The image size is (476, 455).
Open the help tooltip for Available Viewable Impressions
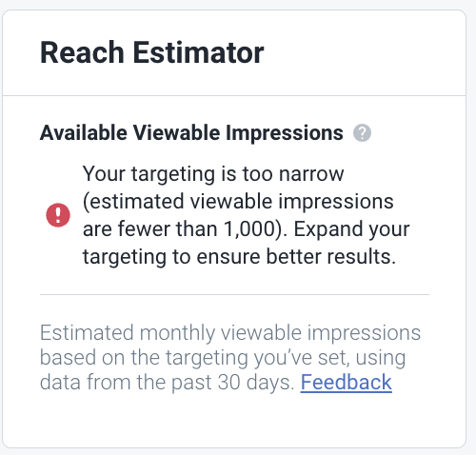click(362, 132)
